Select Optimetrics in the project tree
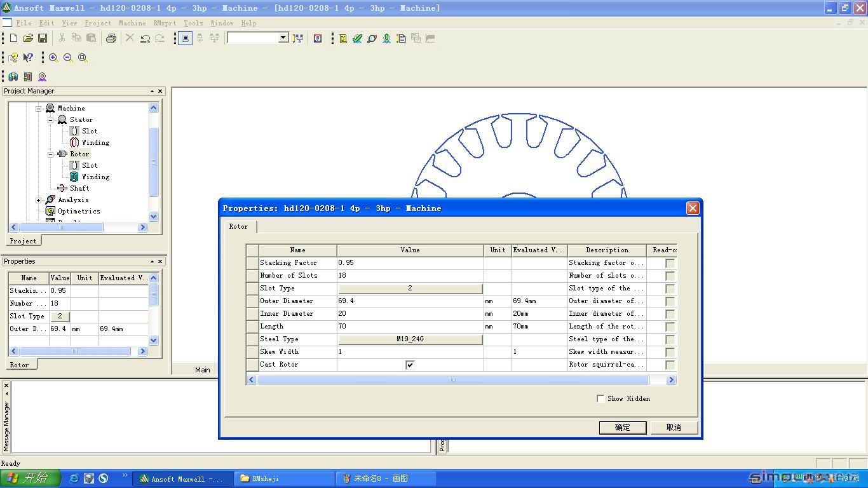Screen dimensions: 868x488 (x=79, y=211)
